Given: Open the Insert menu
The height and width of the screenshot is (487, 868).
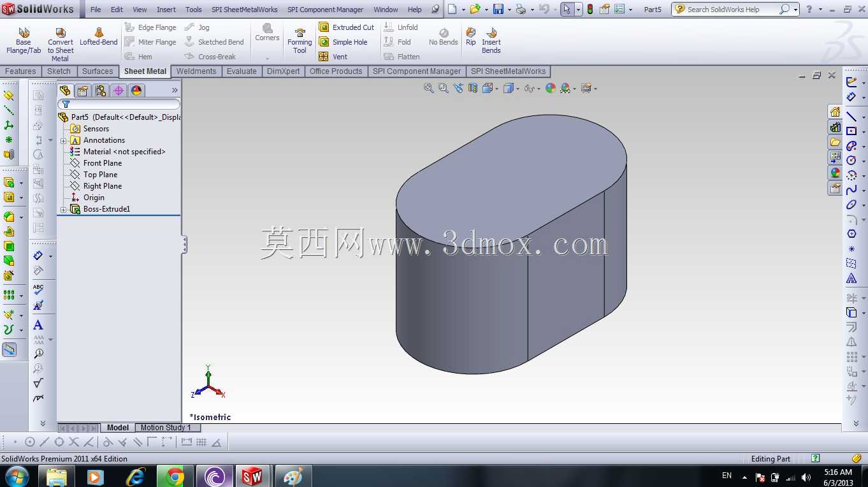Looking at the screenshot, I should click(x=166, y=10).
